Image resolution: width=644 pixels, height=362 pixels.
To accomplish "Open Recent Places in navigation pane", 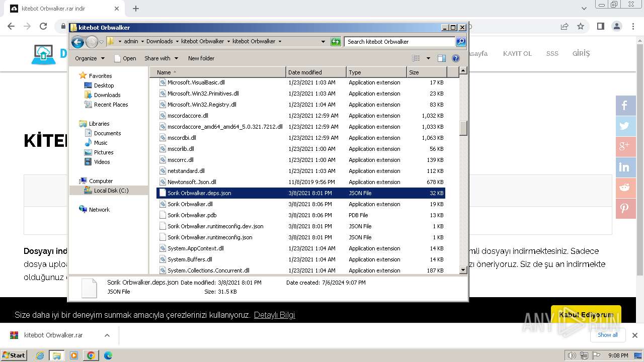I will (x=111, y=105).
